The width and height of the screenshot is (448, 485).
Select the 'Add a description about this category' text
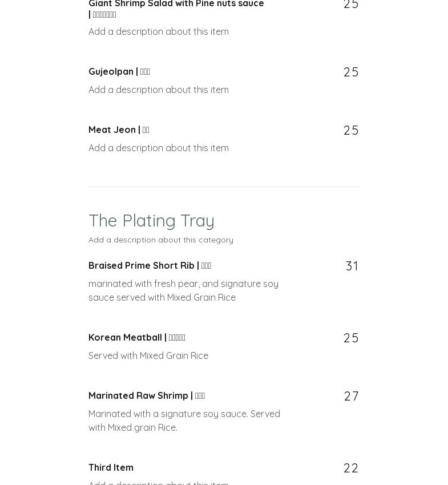160,240
